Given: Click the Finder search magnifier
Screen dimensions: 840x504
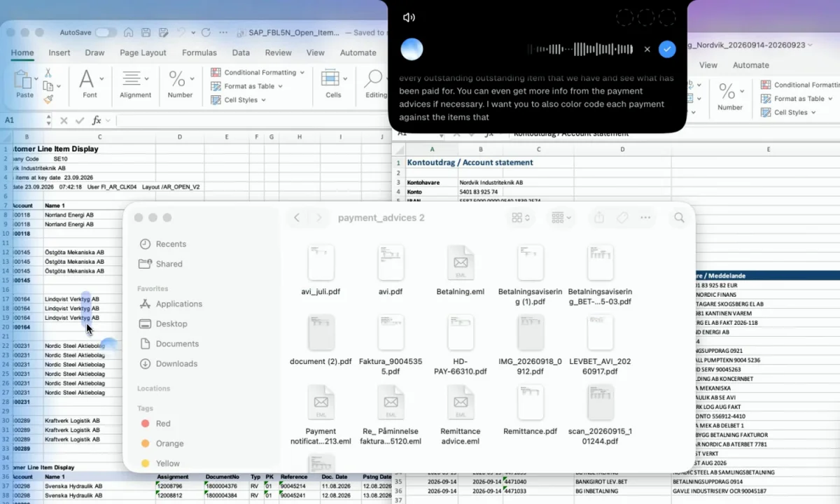Looking at the screenshot, I should coord(679,218).
